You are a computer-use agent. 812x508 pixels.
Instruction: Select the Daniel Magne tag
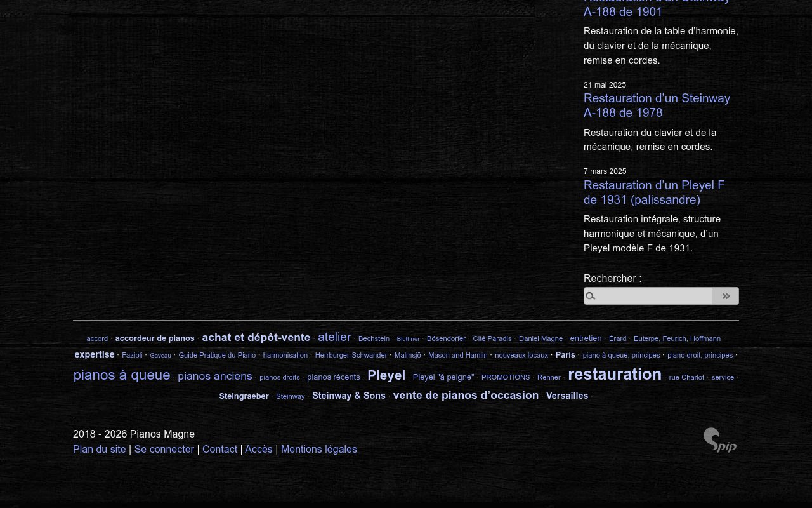point(540,338)
